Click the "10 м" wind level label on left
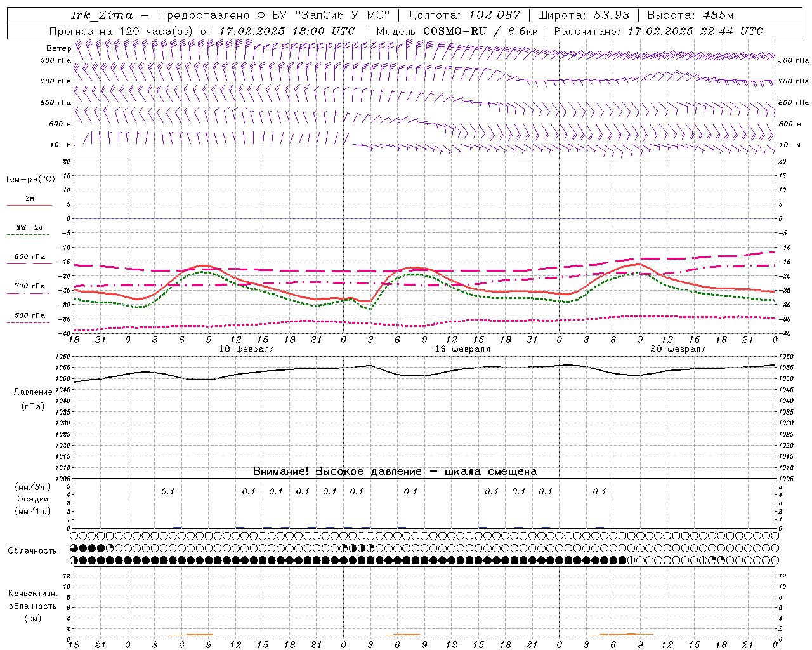 (60, 145)
